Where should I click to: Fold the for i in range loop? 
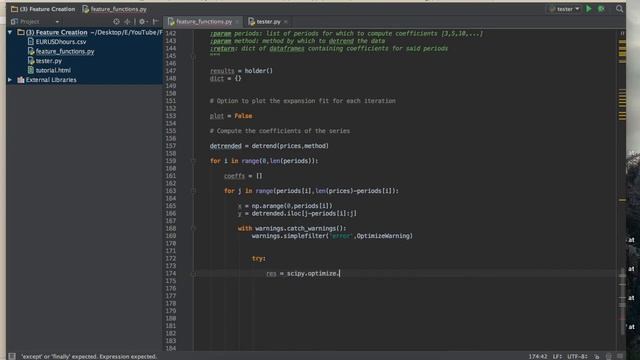(x=194, y=161)
